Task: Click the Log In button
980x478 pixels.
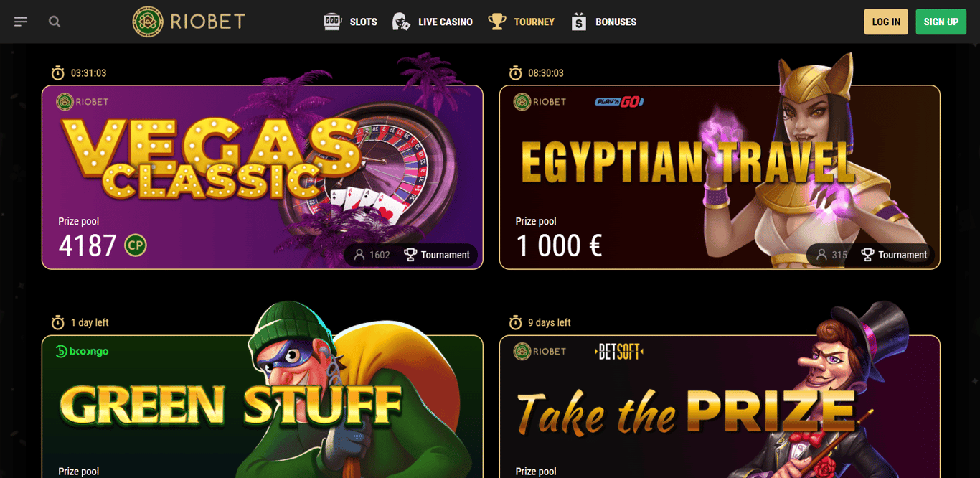Action: click(886, 22)
